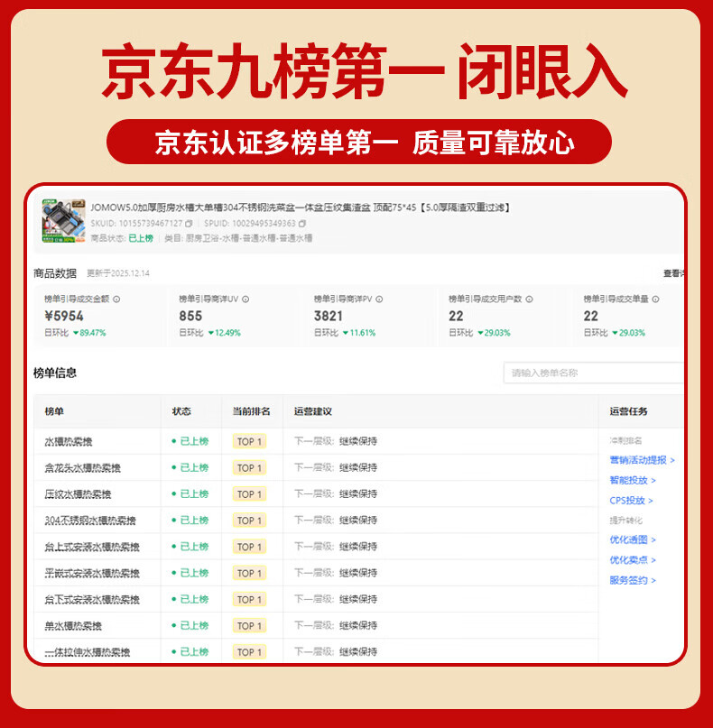Open the CPS投放 link
Screen dimensions: 713x728
click(631, 501)
